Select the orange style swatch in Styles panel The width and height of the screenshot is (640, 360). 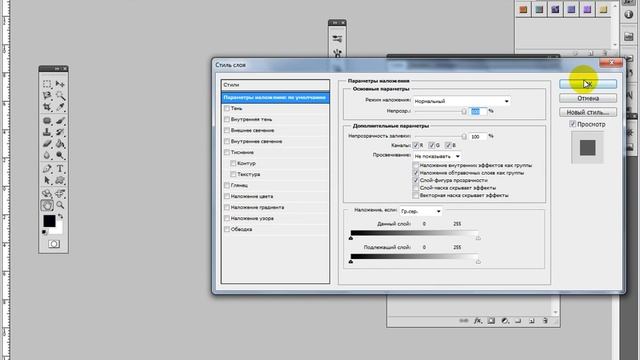[x=523, y=9]
